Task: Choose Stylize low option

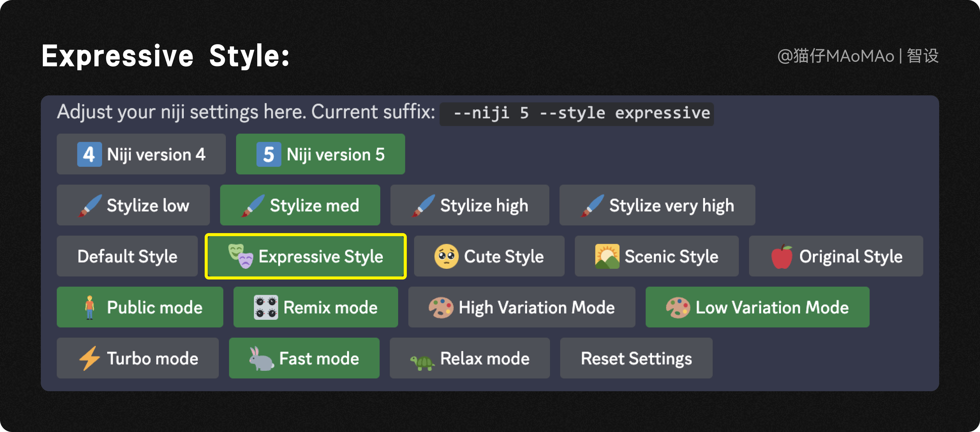Action: (x=133, y=205)
